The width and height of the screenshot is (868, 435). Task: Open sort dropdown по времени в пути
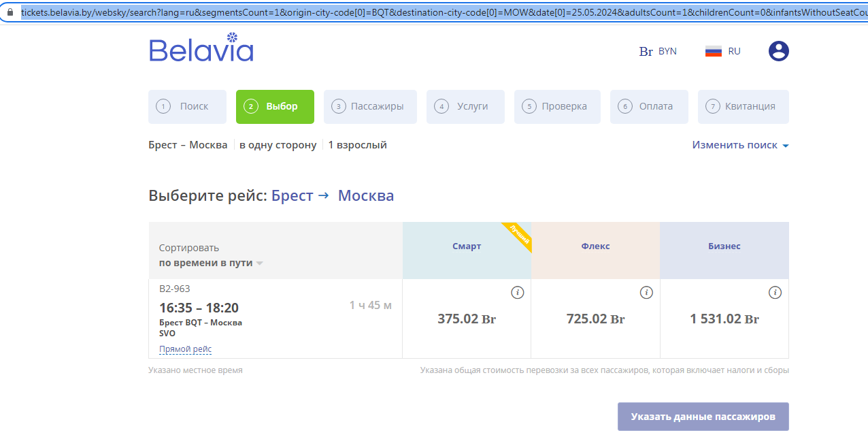click(211, 263)
